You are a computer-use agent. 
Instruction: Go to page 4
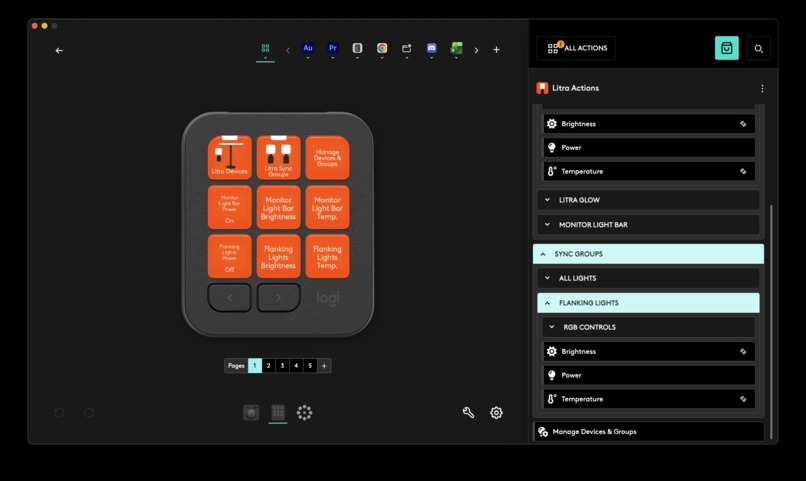[296, 365]
